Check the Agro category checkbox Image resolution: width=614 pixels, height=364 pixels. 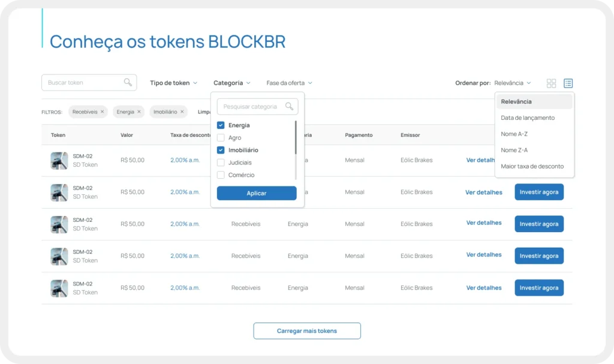(221, 138)
